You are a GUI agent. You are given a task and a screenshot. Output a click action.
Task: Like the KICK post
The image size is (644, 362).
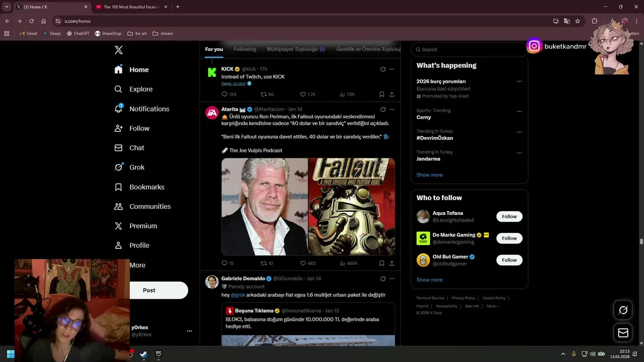[x=303, y=95]
